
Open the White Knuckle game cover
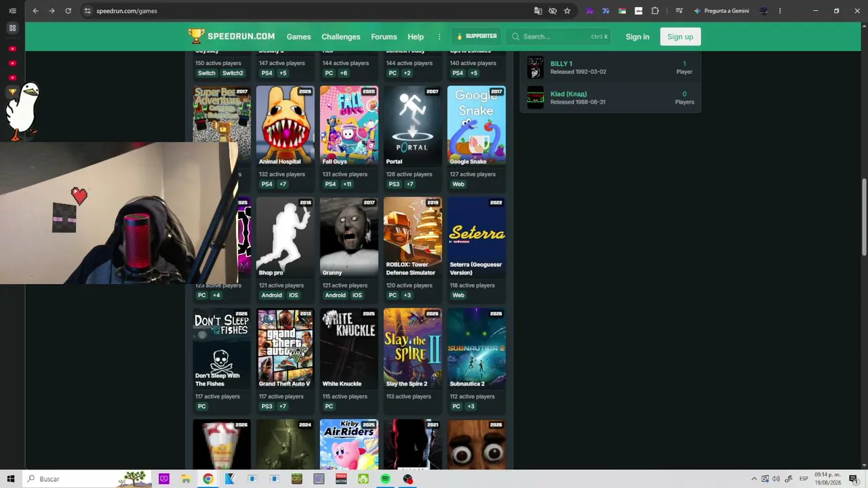(349, 348)
